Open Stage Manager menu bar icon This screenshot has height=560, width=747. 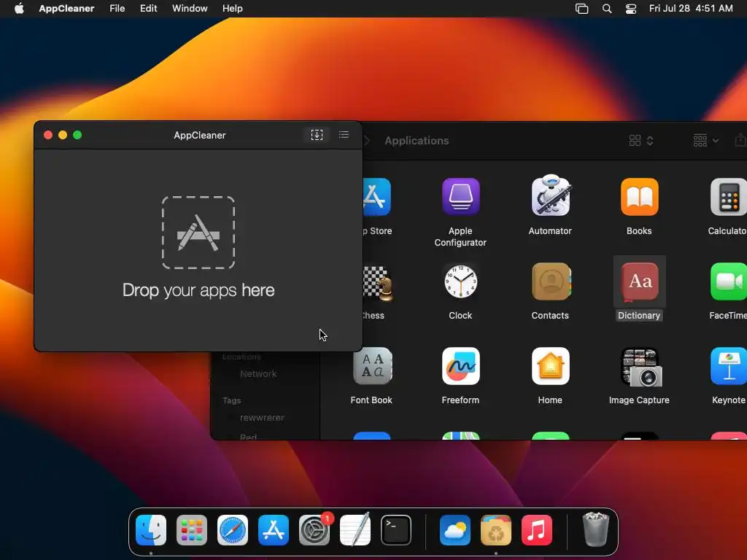pyautogui.click(x=581, y=8)
